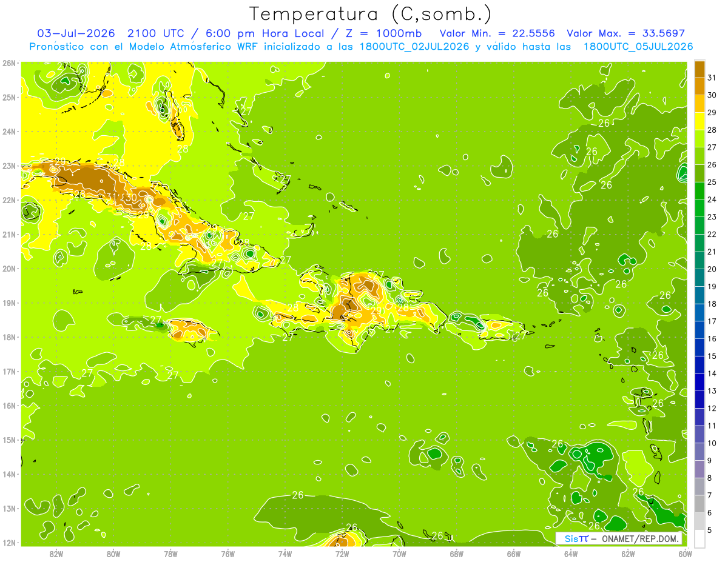This screenshot has height=562, width=728.
Task: Click the colorbar label "22"
Action: [x=712, y=234]
